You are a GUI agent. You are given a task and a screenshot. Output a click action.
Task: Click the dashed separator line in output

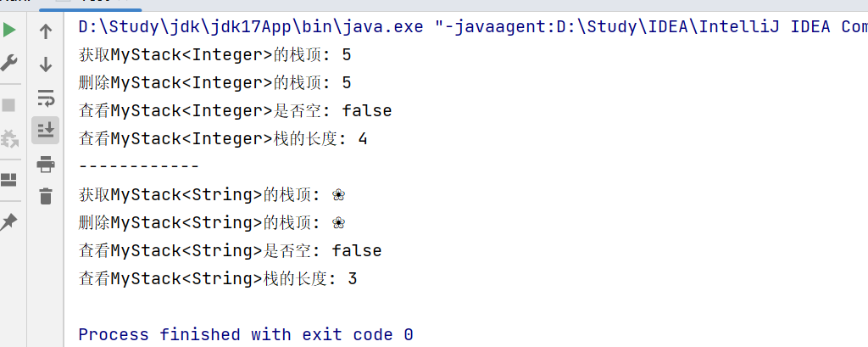click(138, 166)
